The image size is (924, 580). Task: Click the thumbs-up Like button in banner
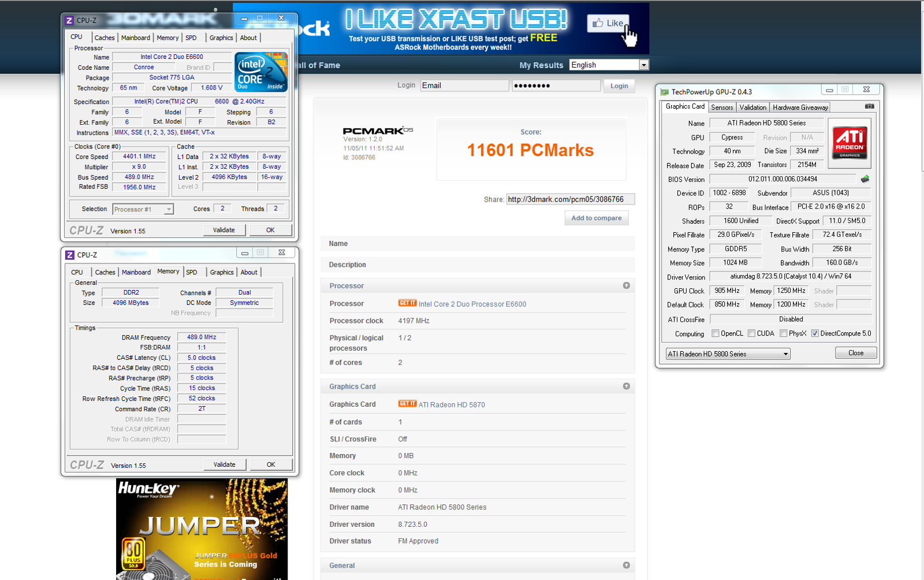(608, 23)
